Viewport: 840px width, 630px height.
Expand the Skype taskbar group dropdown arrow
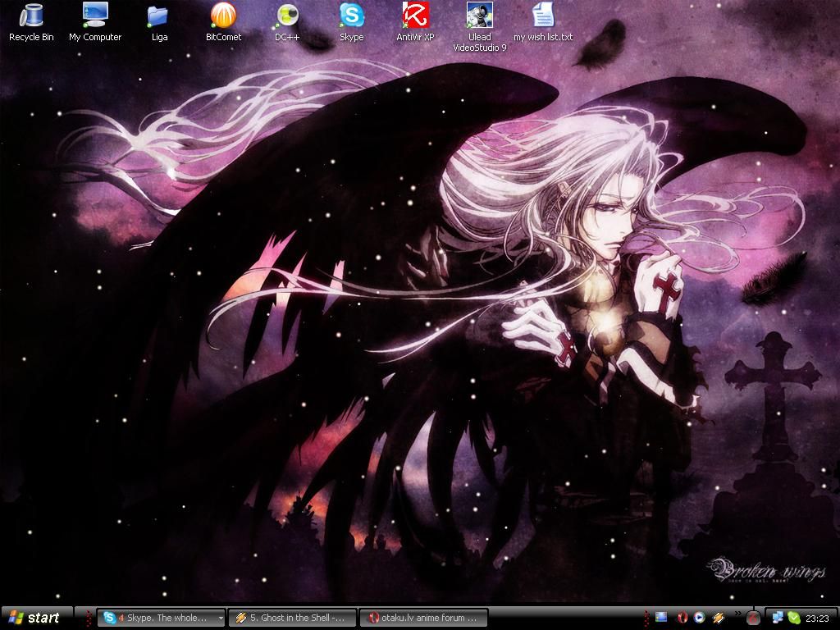pos(220,618)
